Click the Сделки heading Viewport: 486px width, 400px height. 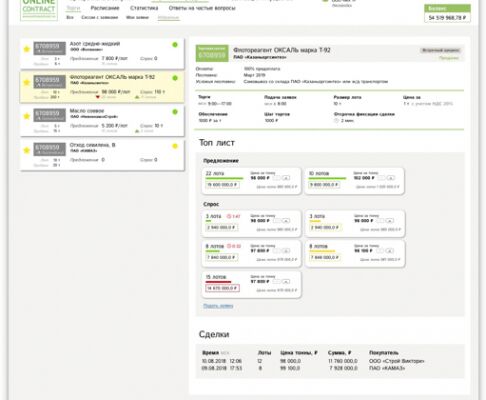[x=214, y=334]
